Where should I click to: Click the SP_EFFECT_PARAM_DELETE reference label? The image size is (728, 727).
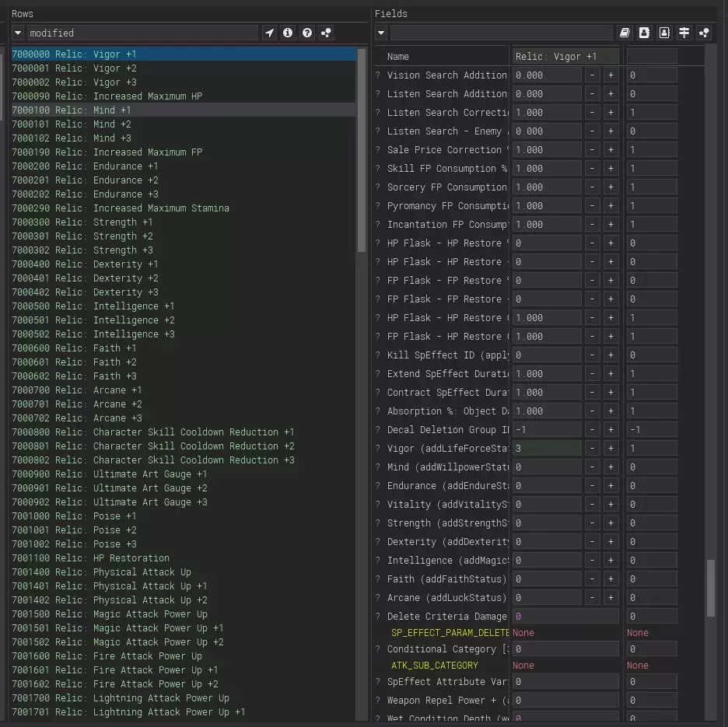pyautogui.click(x=450, y=633)
